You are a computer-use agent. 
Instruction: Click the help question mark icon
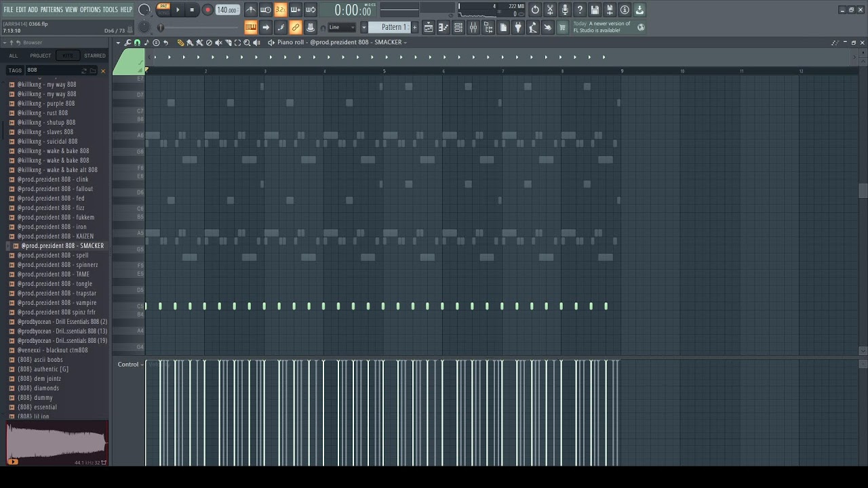point(580,9)
